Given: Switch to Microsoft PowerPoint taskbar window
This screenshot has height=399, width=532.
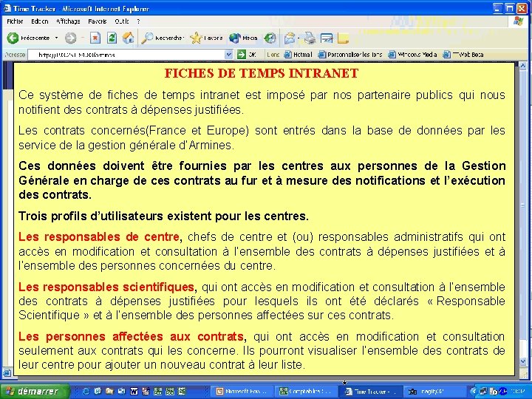Looking at the screenshot, I should tap(242, 392).
